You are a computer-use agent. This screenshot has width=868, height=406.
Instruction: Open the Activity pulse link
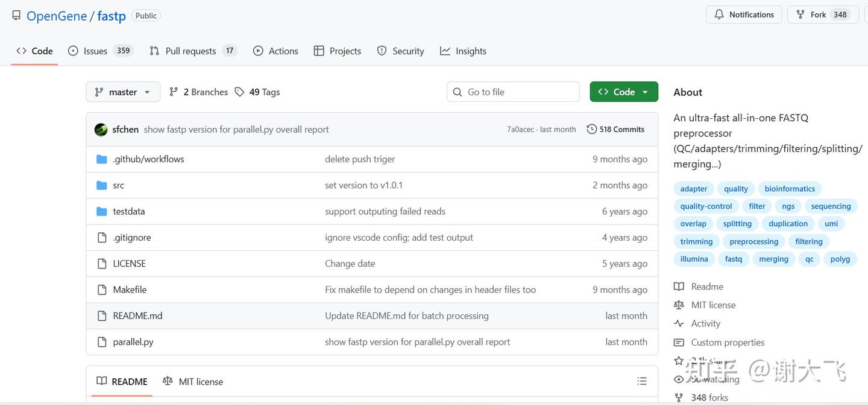tap(705, 323)
